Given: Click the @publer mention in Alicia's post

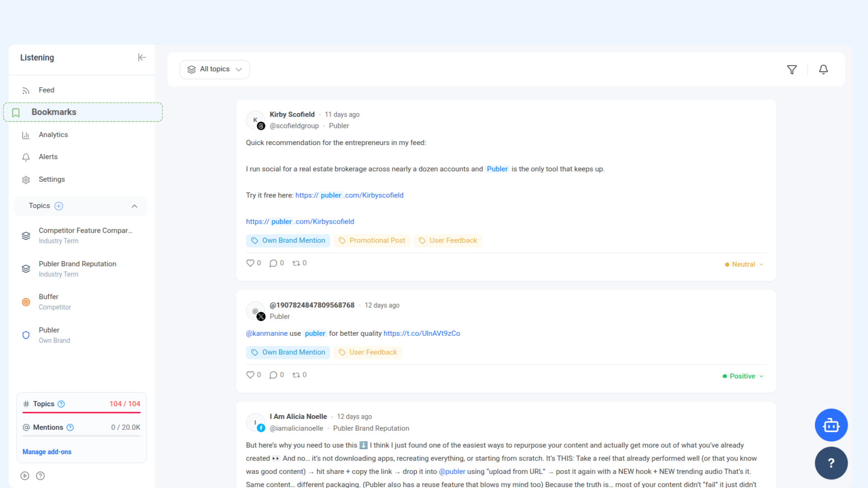Looking at the screenshot, I should tap(452, 471).
